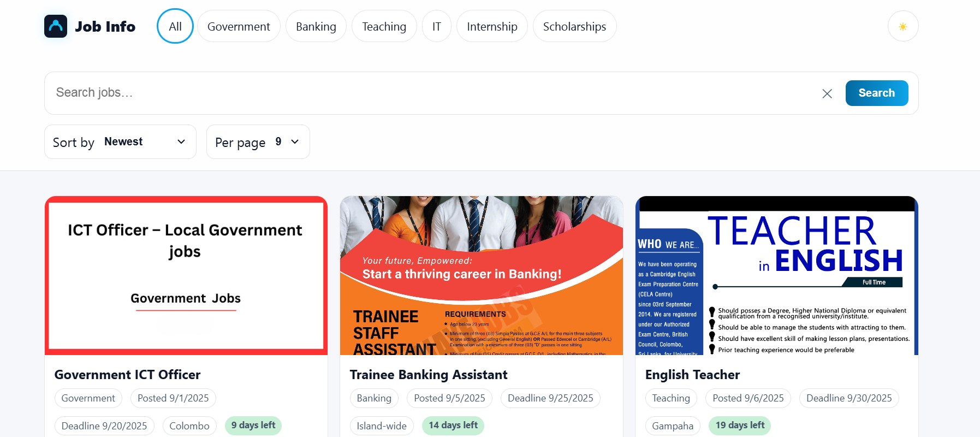Click the 19 days left badge
Viewport: 980px width, 437px height.
click(x=740, y=425)
